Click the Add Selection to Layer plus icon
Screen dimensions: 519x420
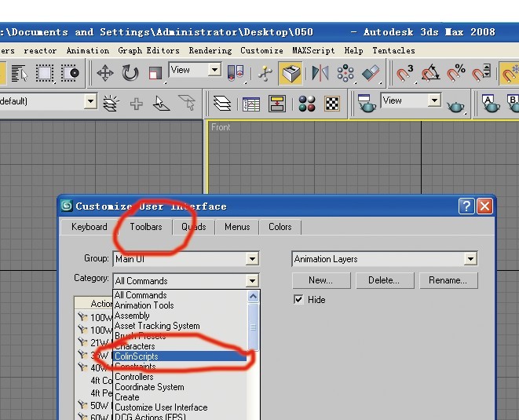pos(137,104)
